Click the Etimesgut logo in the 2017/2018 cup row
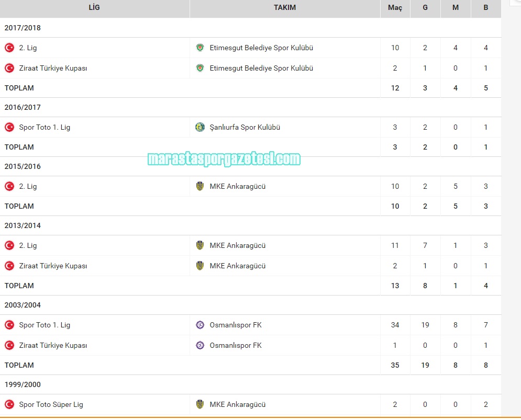The width and height of the screenshot is (521, 420). 200,68
